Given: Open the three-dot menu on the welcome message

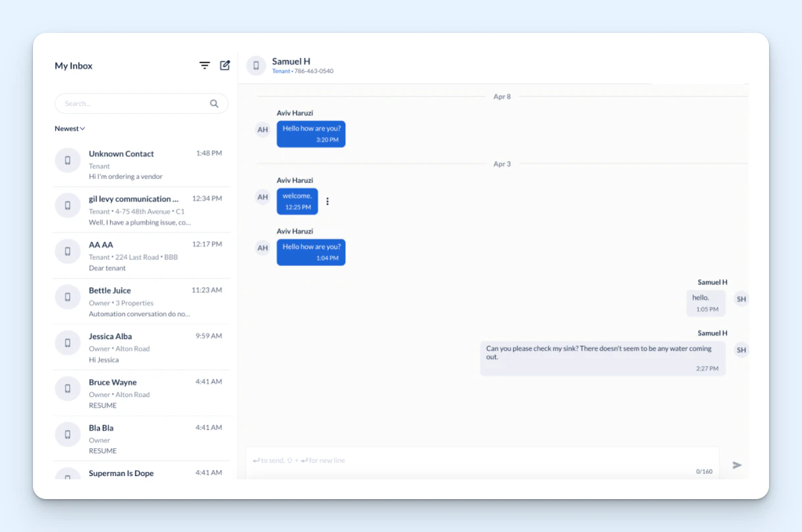Looking at the screenshot, I should point(328,201).
